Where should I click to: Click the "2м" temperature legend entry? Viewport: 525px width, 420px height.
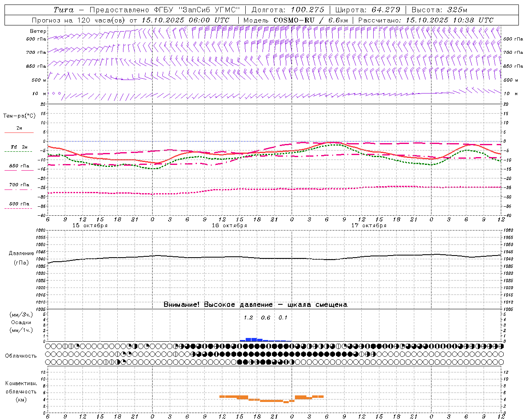(x=19, y=128)
